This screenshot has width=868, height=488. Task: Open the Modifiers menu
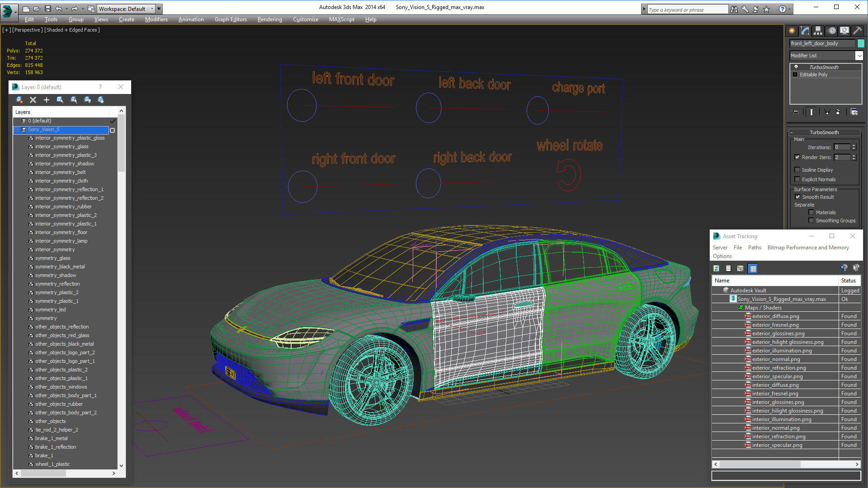pos(156,19)
